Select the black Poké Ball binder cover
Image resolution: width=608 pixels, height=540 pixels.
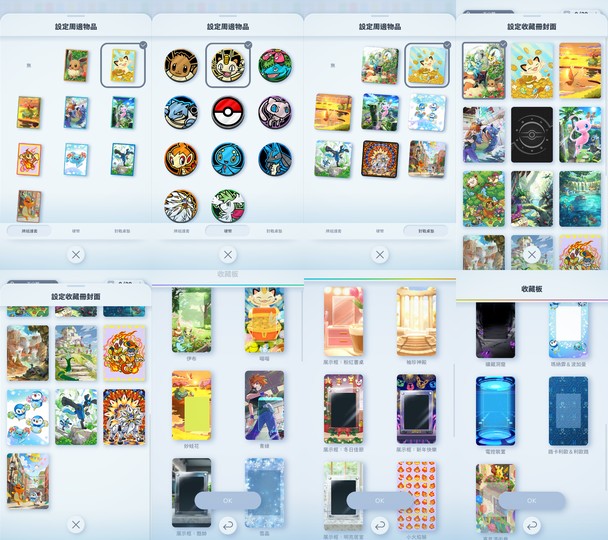532,135
